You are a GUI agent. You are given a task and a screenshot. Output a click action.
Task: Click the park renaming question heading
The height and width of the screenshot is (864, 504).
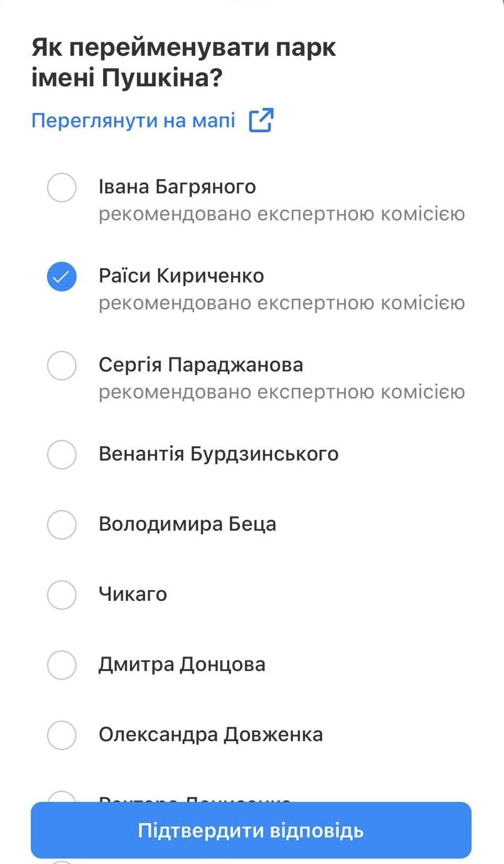pos(183,63)
